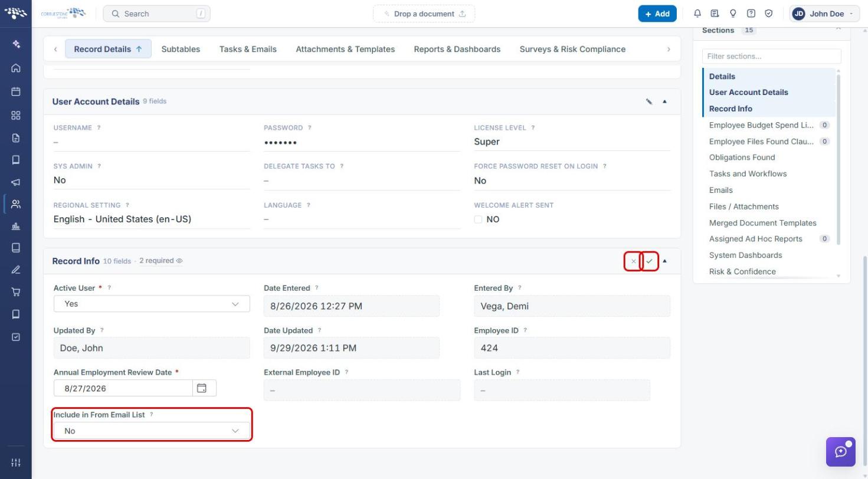Click the lightbulb ideas icon
Screen dimensions: 868x479
click(x=733, y=14)
